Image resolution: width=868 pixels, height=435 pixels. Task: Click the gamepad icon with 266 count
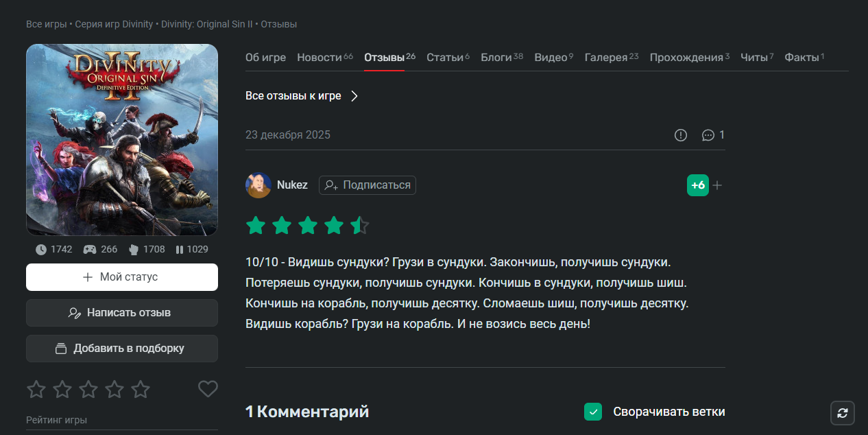90,250
